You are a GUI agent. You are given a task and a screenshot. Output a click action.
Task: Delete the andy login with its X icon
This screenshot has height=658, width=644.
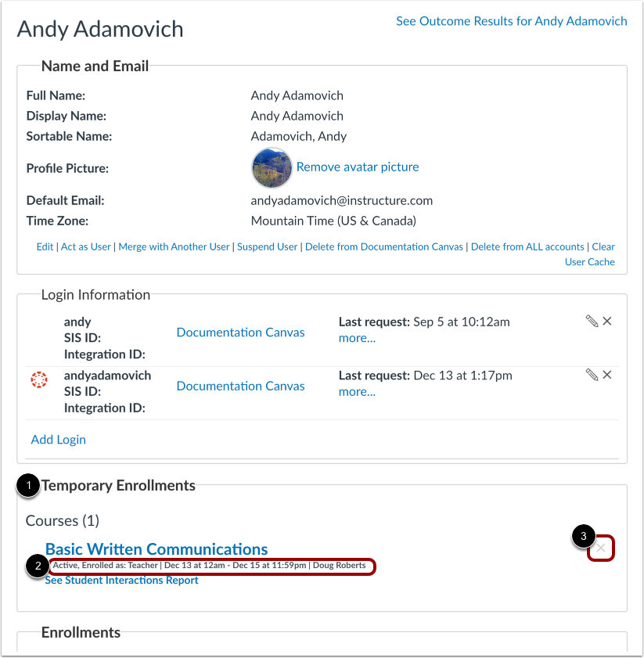tap(607, 320)
